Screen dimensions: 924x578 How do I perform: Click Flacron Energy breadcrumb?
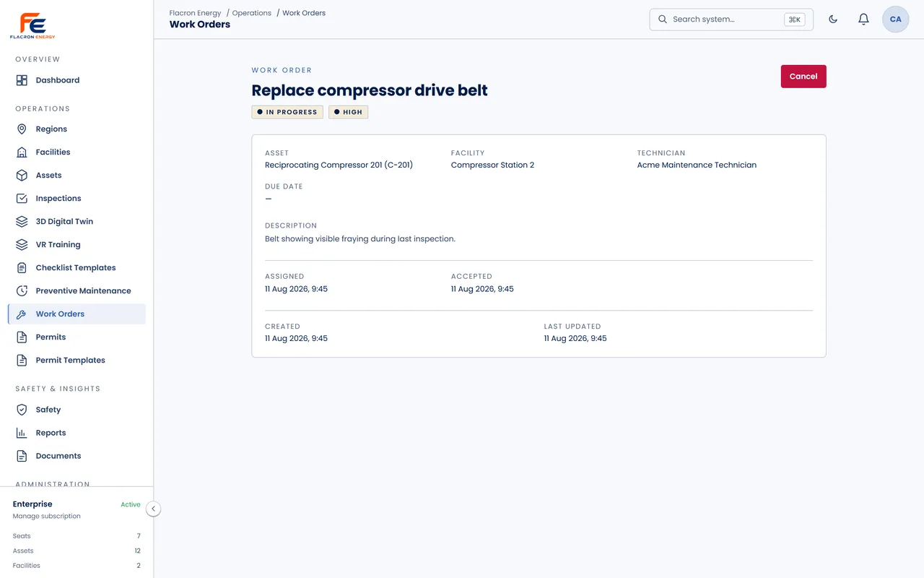pyautogui.click(x=195, y=13)
